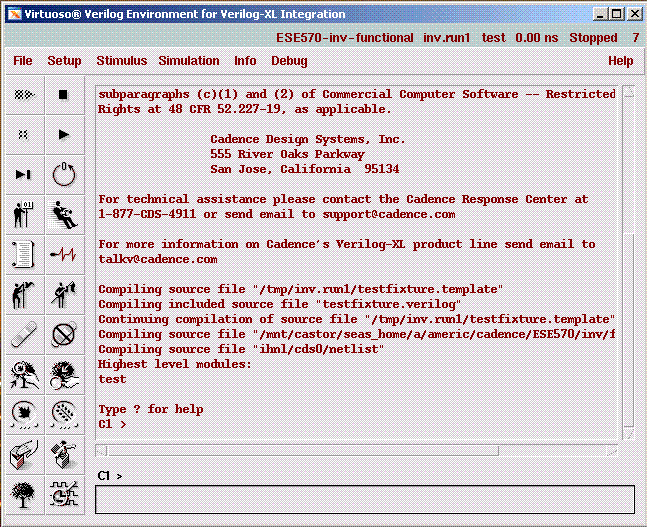Click "Compiling included source file" testfixture.verilog line
The height and width of the screenshot is (527, 647).
(280, 305)
